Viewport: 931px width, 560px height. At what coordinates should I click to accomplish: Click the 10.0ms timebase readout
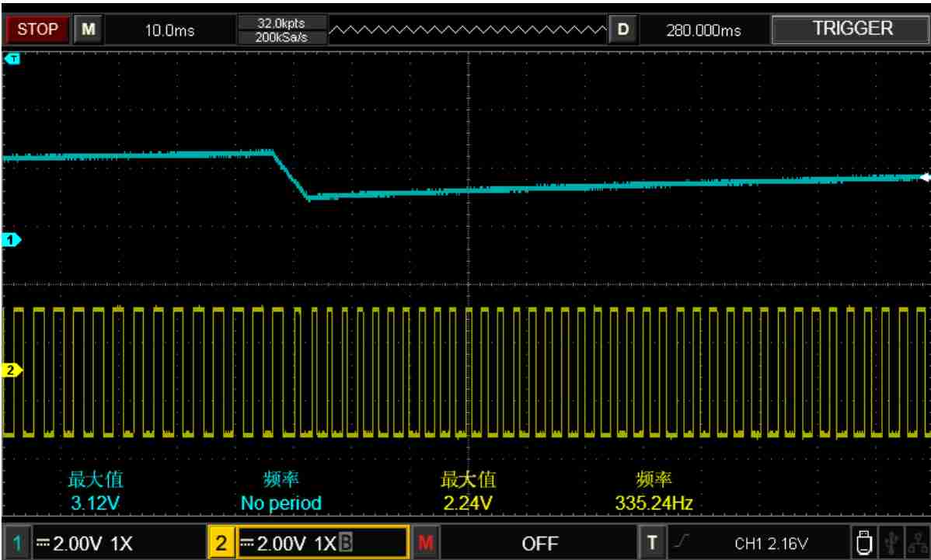tap(170, 30)
